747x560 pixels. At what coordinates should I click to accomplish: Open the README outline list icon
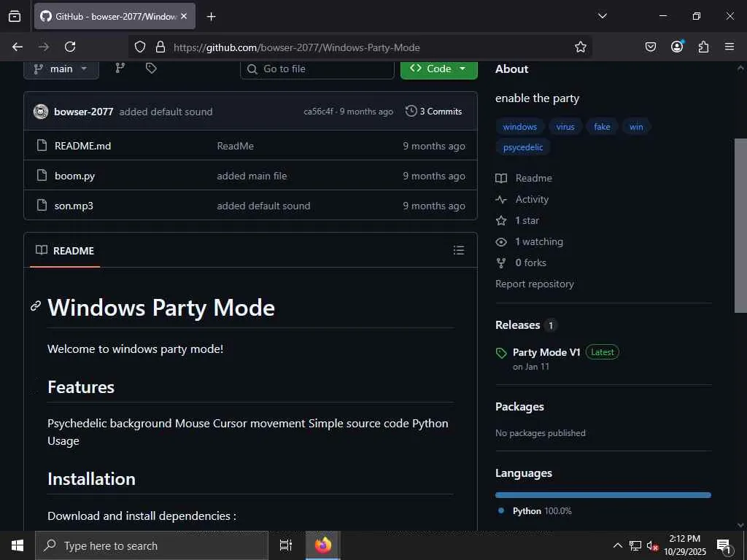[x=459, y=250]
